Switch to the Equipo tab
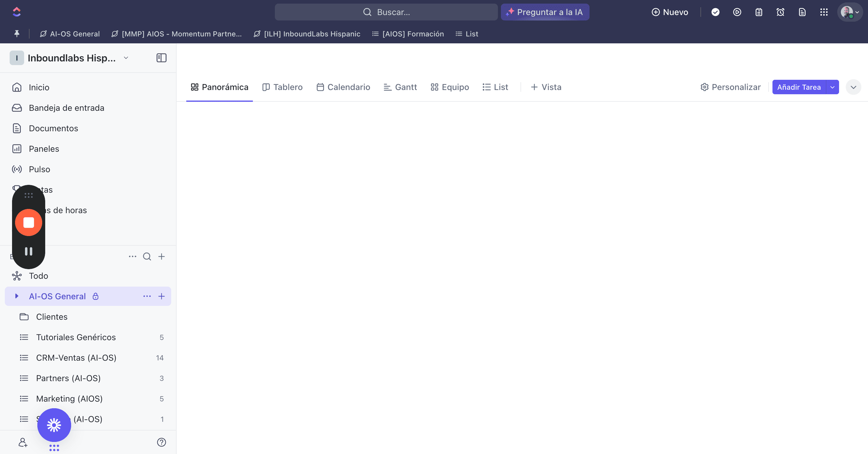 click(449, 87)
